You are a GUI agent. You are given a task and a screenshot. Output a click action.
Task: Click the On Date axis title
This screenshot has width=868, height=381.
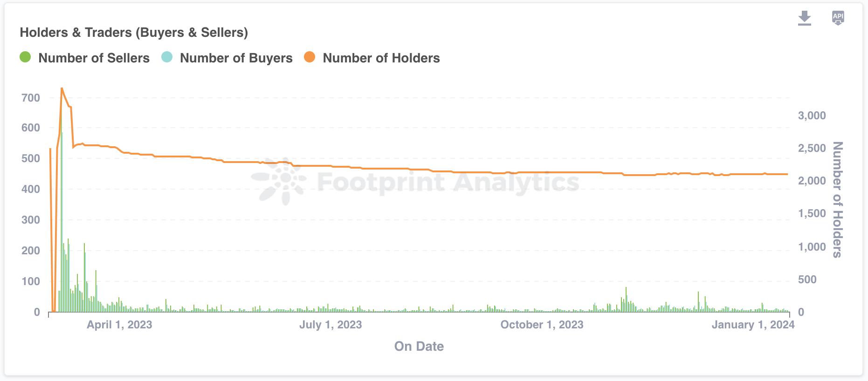click(419, 346)
